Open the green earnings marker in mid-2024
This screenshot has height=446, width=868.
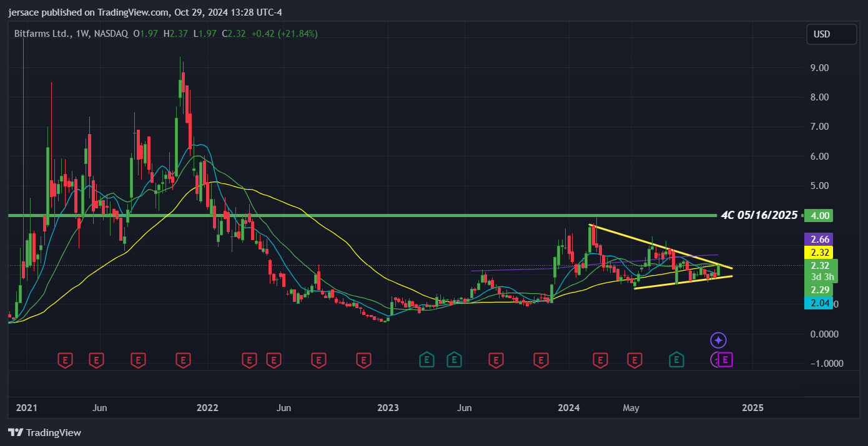coord(676,359)
